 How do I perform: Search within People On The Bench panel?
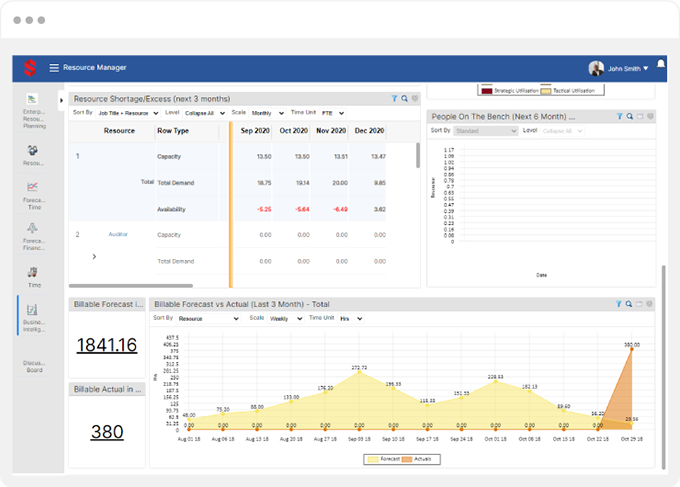[630, 116]
